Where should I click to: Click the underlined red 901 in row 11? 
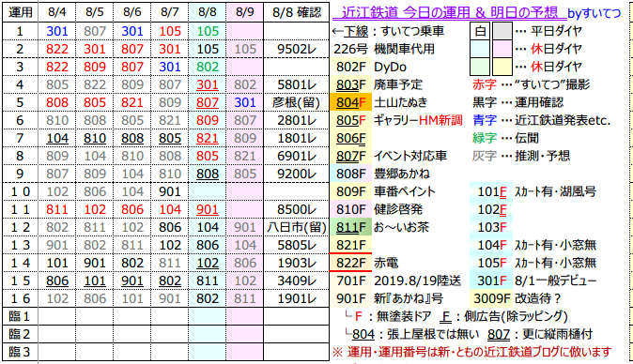tap(208, 209)
